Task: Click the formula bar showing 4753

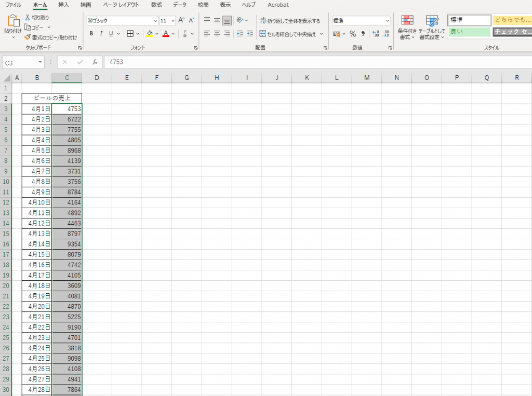Action: coord(318,62)
